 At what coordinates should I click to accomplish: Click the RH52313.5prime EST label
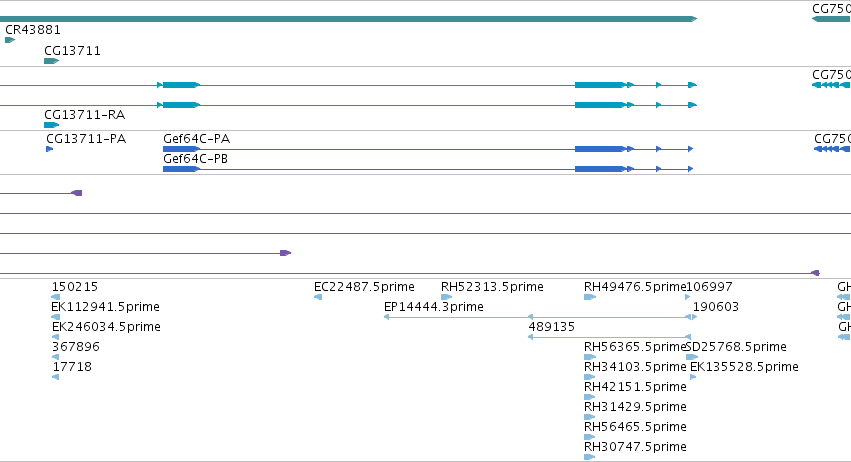coord(492,287)
